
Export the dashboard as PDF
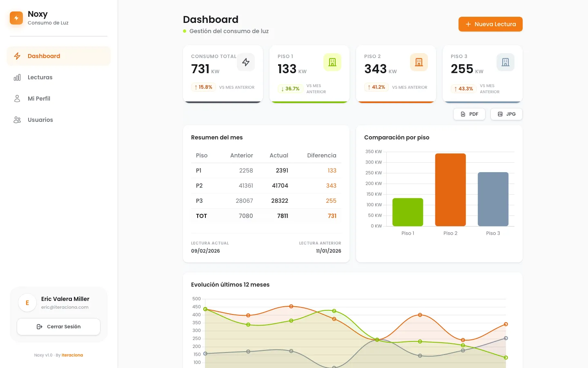469,114
